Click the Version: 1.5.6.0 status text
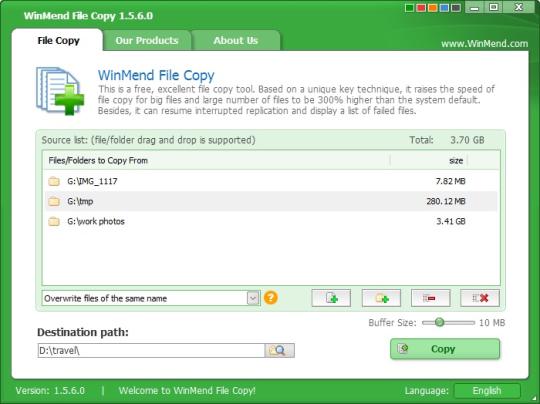Viewport: 540px width, 404px height. pos(50,391)
